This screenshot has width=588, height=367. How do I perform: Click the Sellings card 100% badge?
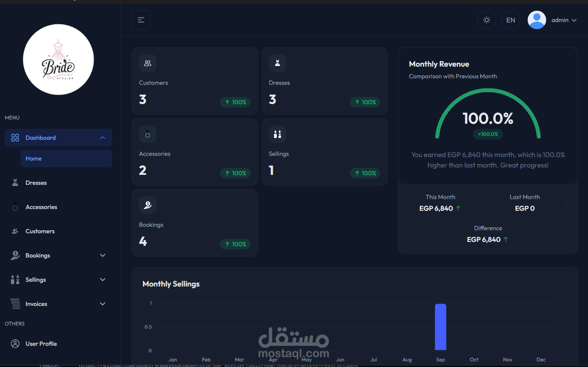[365, 173]
